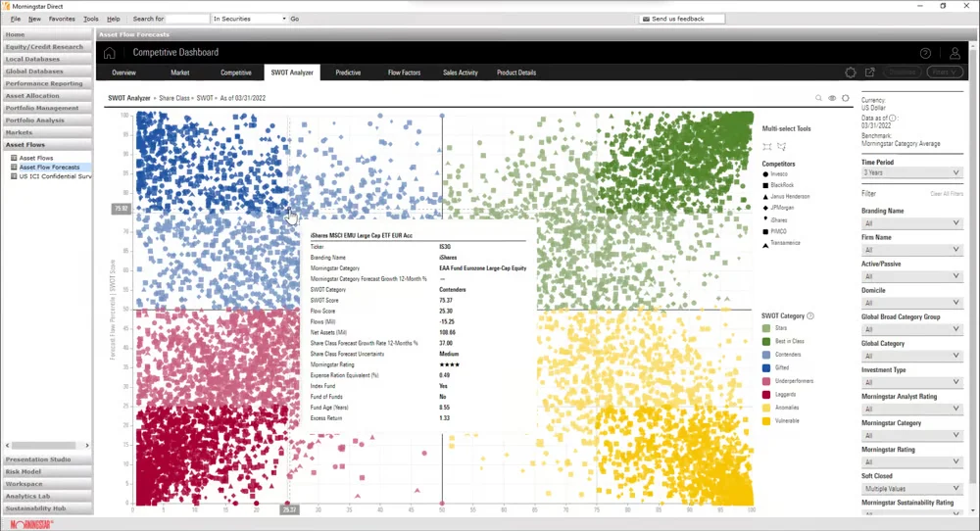This screenshot has height=531, width=980.
Task: Switch to the Competitive tab
Action: 235,72
